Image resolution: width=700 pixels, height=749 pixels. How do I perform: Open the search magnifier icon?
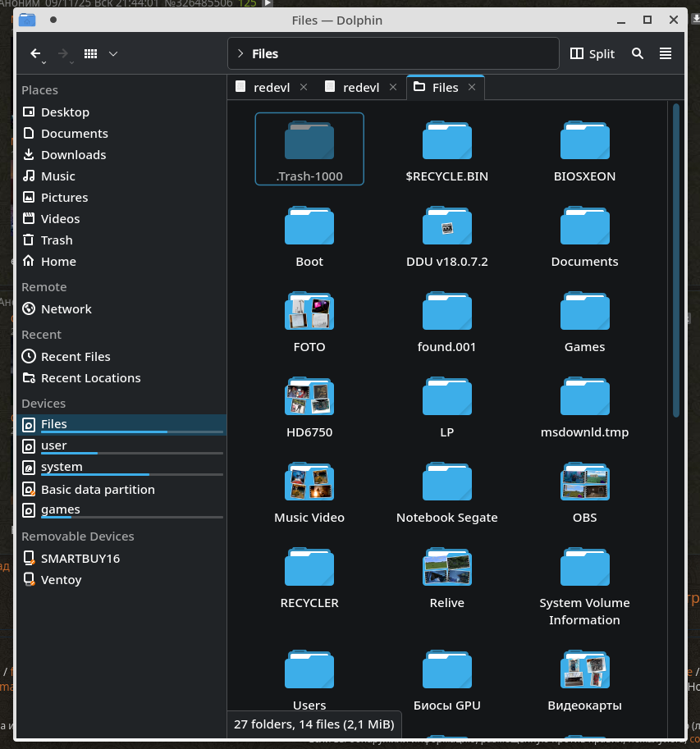(x=638, y=53)
